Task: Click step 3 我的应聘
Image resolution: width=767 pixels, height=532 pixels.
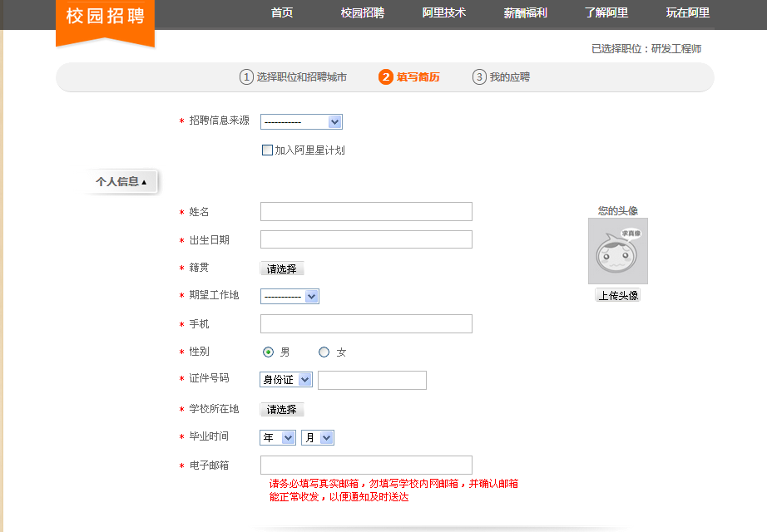Action: pos(501,77)
